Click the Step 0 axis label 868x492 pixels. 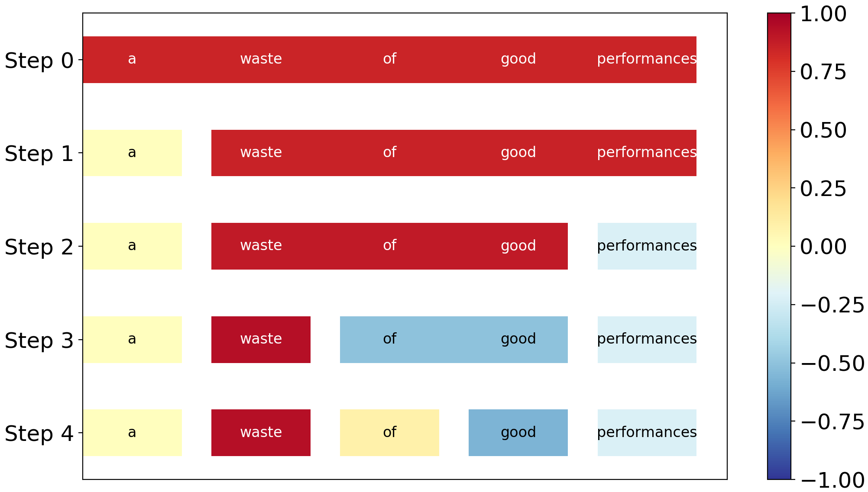coord(39,60)
